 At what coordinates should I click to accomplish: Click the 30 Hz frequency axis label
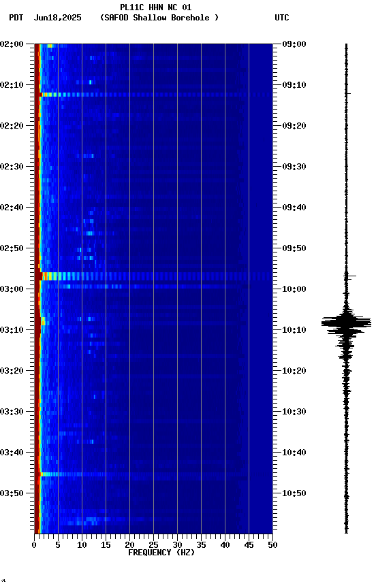177,545
